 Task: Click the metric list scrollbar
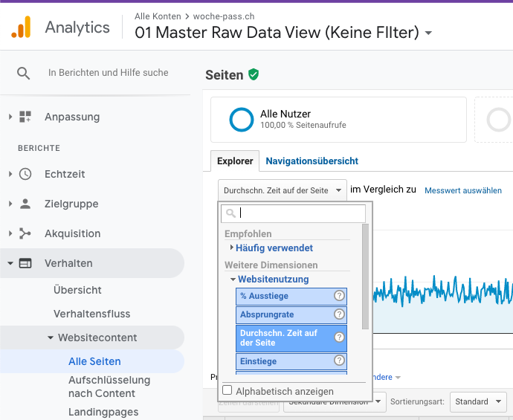[x=366, y=277]
